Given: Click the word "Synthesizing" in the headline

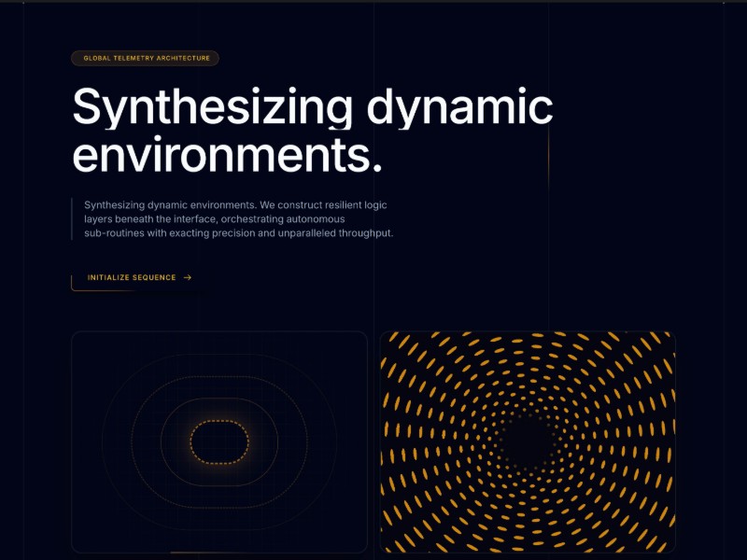Looking at the screenshot, I should (x=212, y=107).
